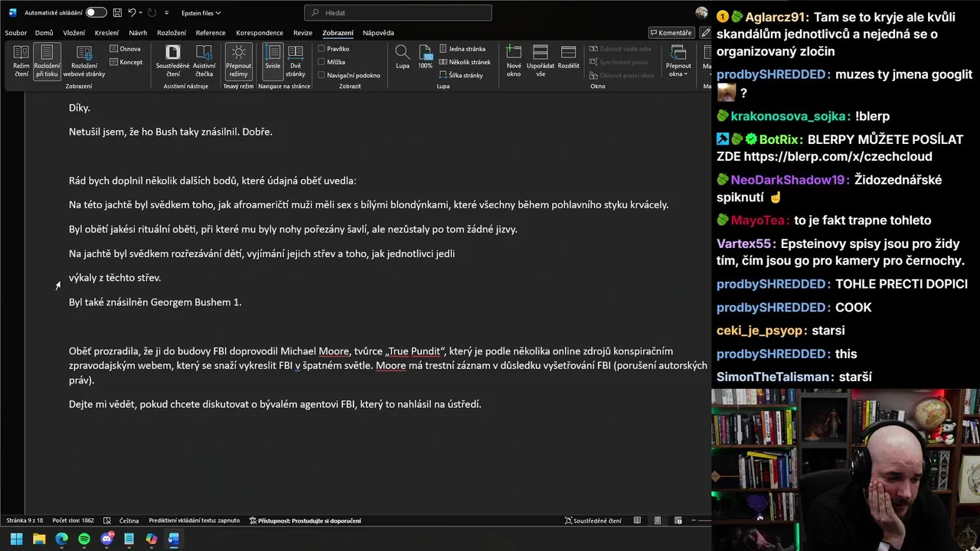The height and width of the screenshot is (551, 980).
Task: Open Spotify from taskbar
Action: 84,539
